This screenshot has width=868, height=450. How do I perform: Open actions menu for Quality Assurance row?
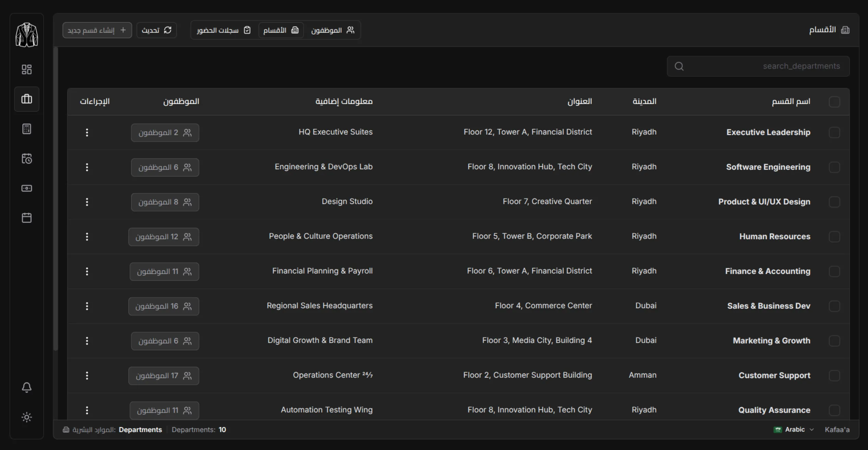87,410
